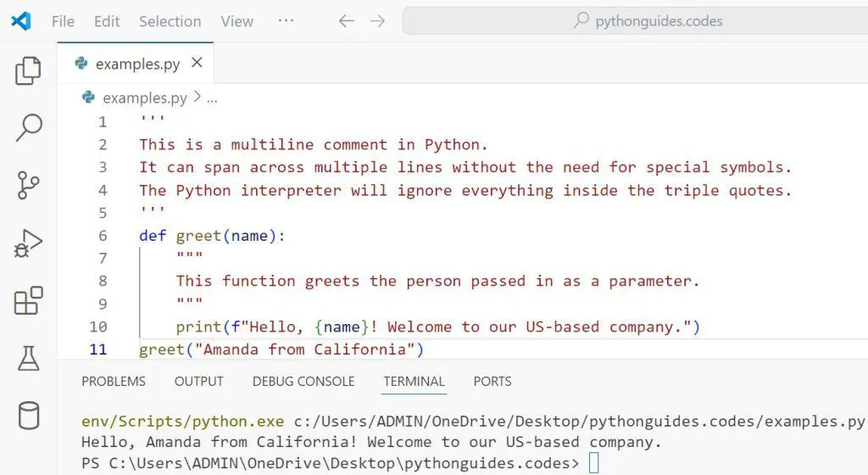
Task: Navigate forward with the right arrow
Action: pos(377,21)
